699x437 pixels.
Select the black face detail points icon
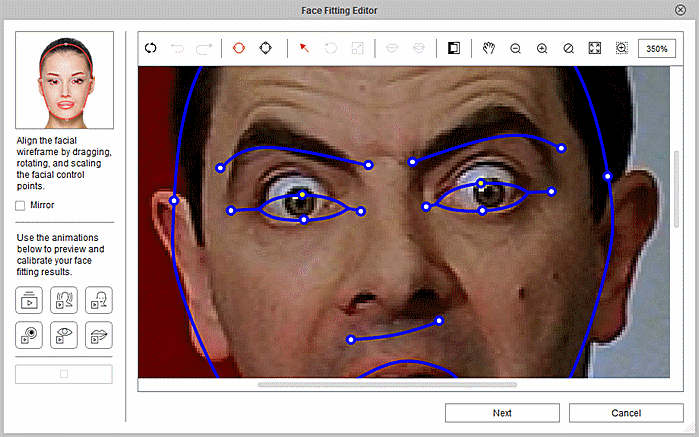[x=265, y=48]
